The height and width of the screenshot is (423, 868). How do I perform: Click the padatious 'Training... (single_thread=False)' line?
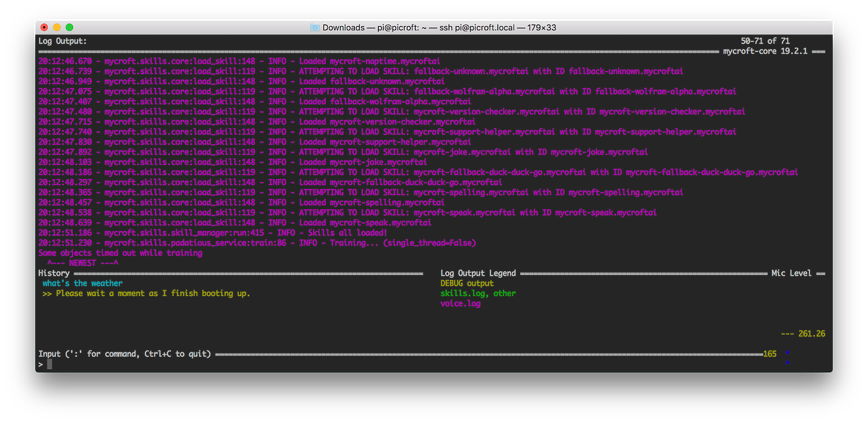257,243
